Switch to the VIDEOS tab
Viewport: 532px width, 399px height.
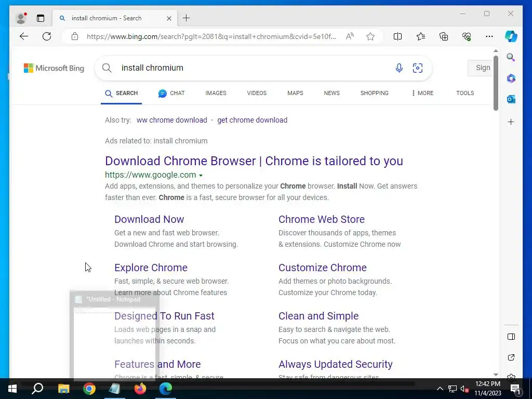257,93
